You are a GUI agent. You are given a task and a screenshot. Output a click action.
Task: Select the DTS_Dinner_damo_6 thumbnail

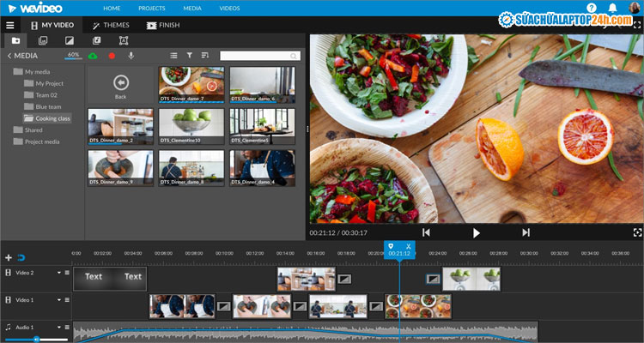point(262,85)
